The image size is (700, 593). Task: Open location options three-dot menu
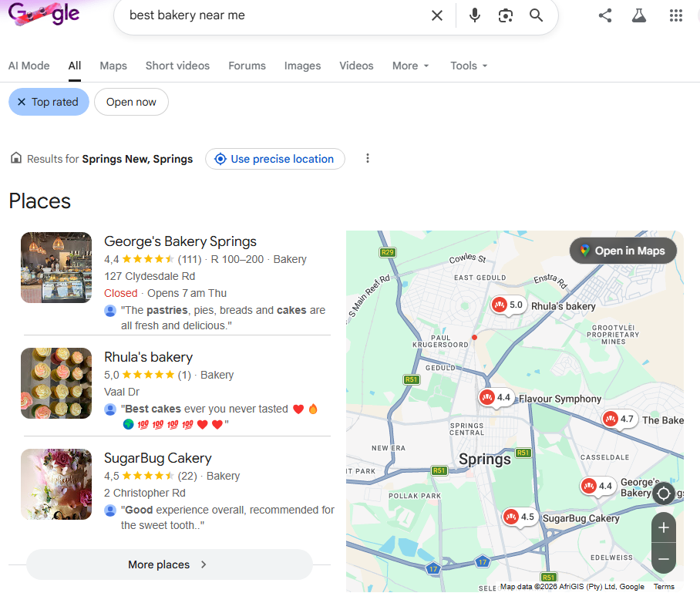coord(368,159)
